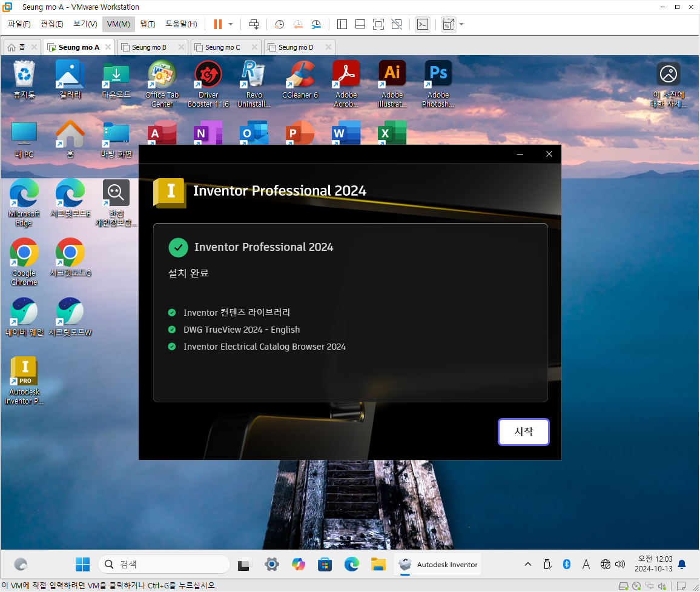700x592 pixels.
Task: Open the 편집(E) menu
Action: pyautogui.click(x=52, y=24)
